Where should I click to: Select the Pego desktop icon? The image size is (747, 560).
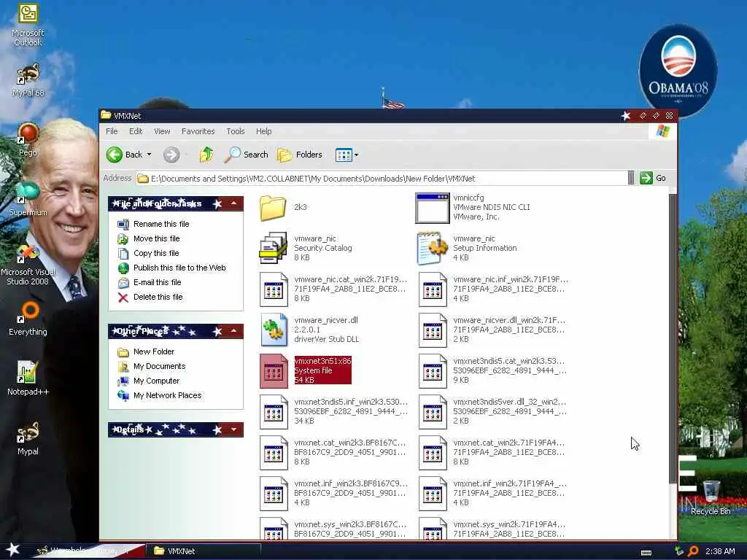point(28,139)
